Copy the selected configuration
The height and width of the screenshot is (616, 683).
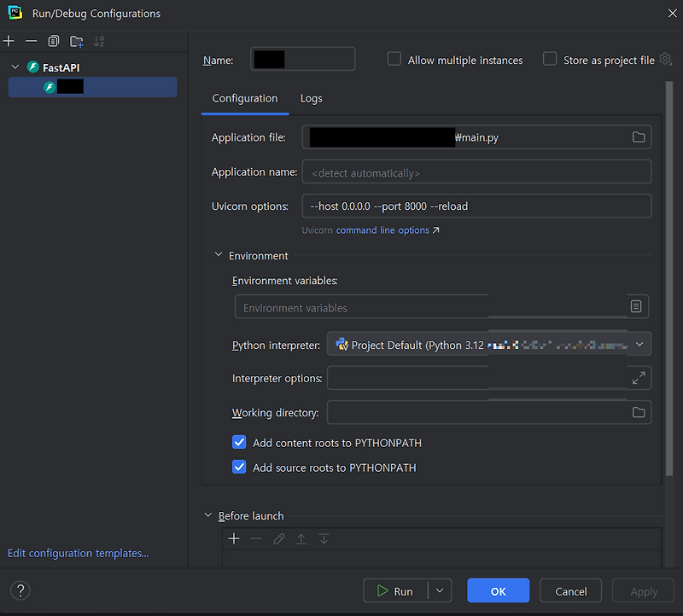click(53, 40)
